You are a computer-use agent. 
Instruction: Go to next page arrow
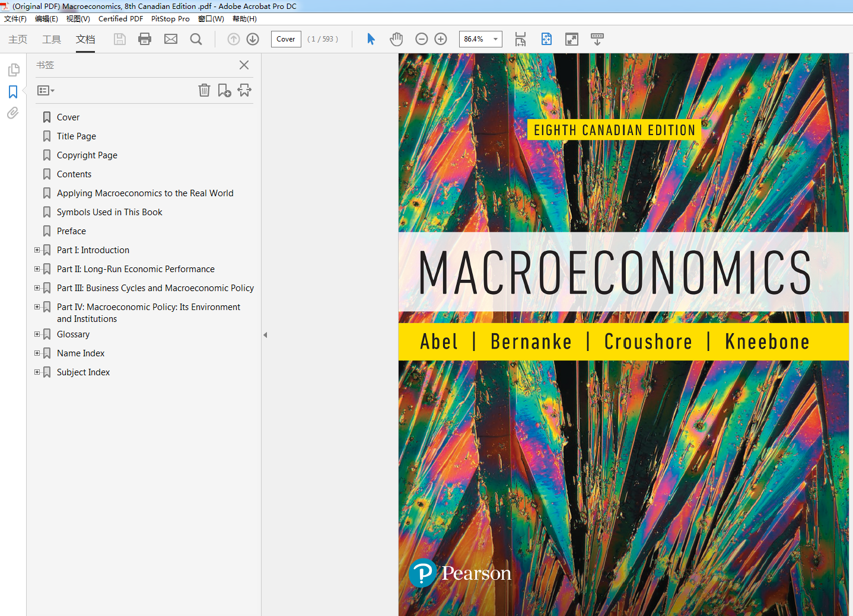[x=253, y=39]
